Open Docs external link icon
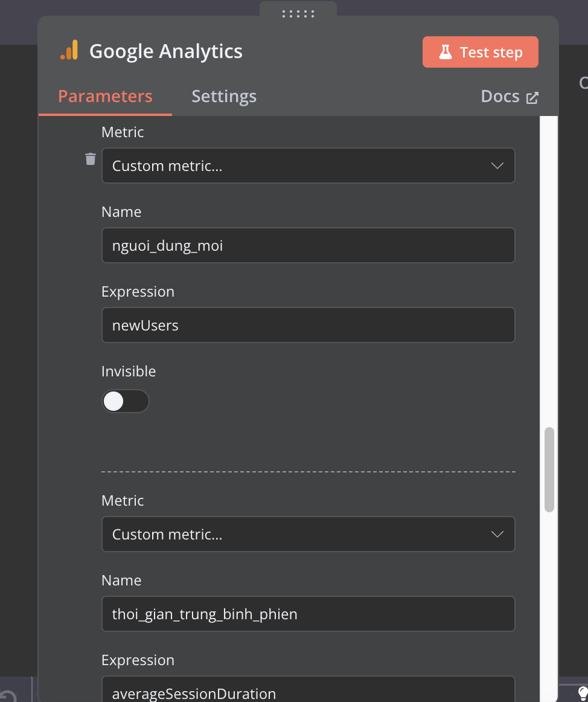This screenshot has height=702, width=588. [532, 98]
